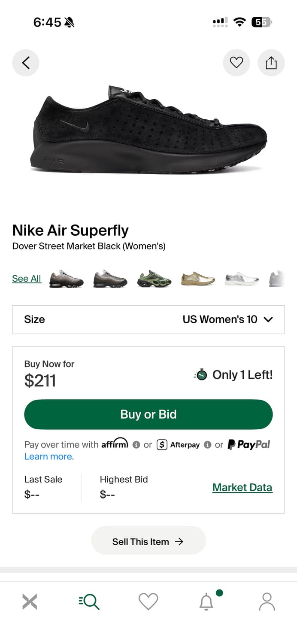Screen dimensions: 297x644
Task: Tap the share icon
Action: coord(271,63)
